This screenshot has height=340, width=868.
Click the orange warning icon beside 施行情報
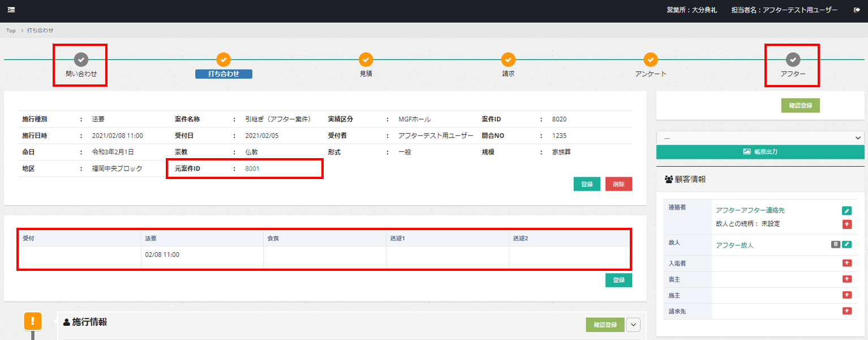pyautogui.click(x=33, y=321)
